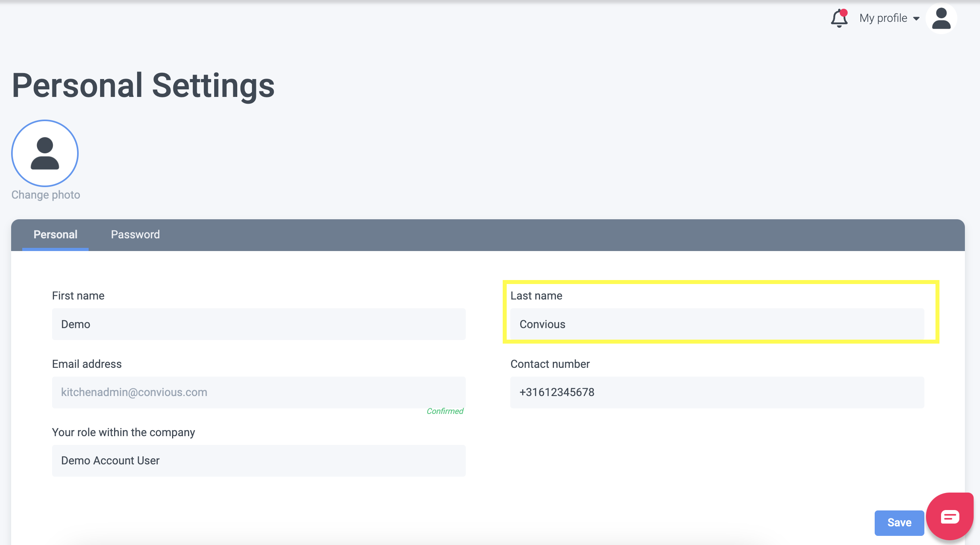Expand the My profile dropdown arrow
This screenshot has width=980, height=545.
tap(916, 19)
